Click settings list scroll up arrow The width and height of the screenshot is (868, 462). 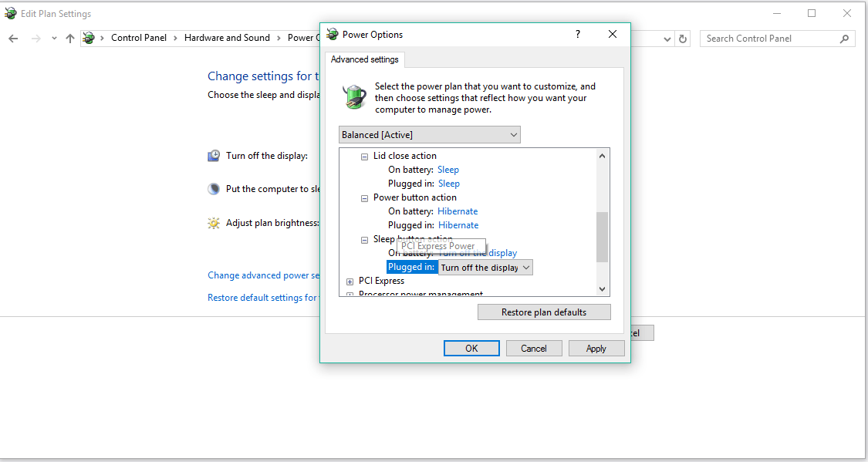tap(603, 156)
